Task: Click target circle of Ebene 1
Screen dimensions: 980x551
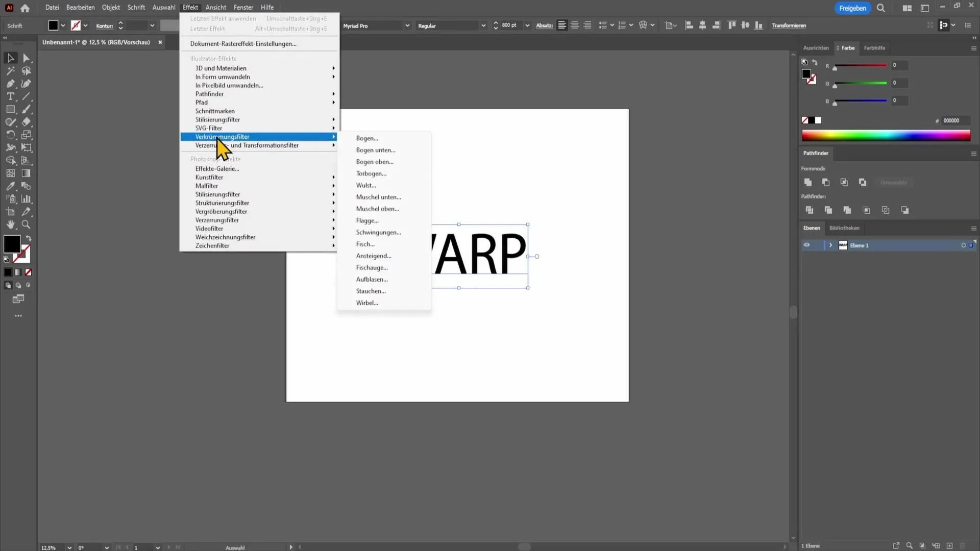Action: tap(964, 245)
